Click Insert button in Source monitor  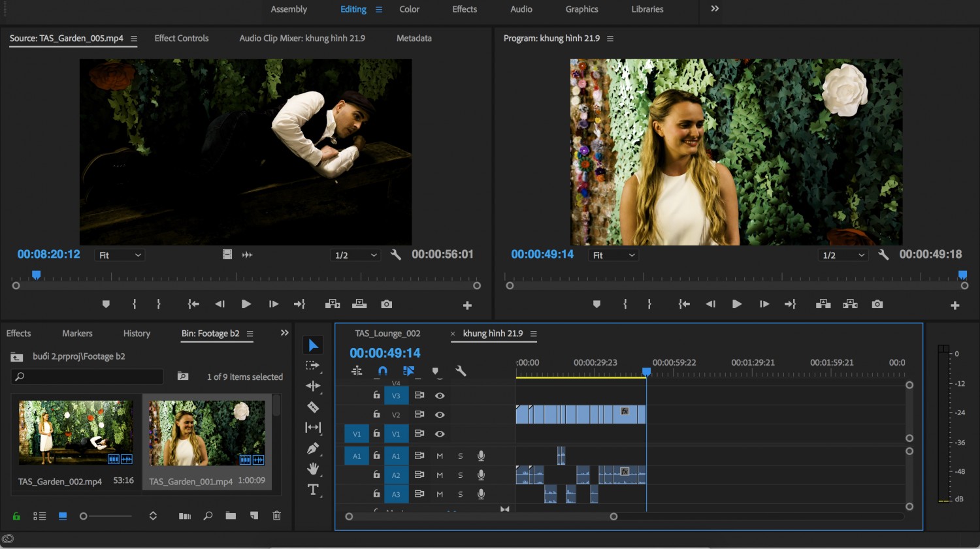click(333, 304)
